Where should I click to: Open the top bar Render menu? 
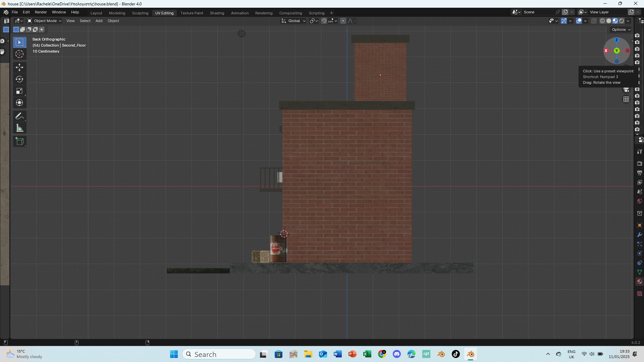pos(41,12)
